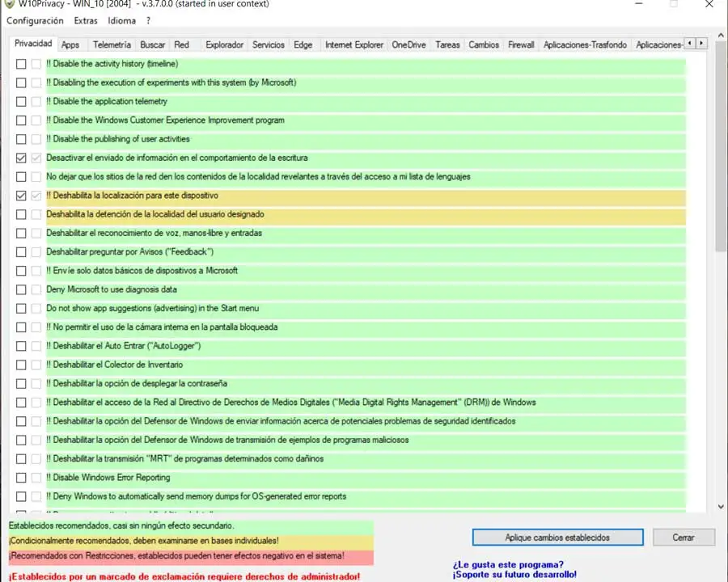Image resolution: width=728 pixels, height=582 pixels.
Task: Enable 'Disable the Windows Customer Experience Improvement program'
Action: [21, 120]
